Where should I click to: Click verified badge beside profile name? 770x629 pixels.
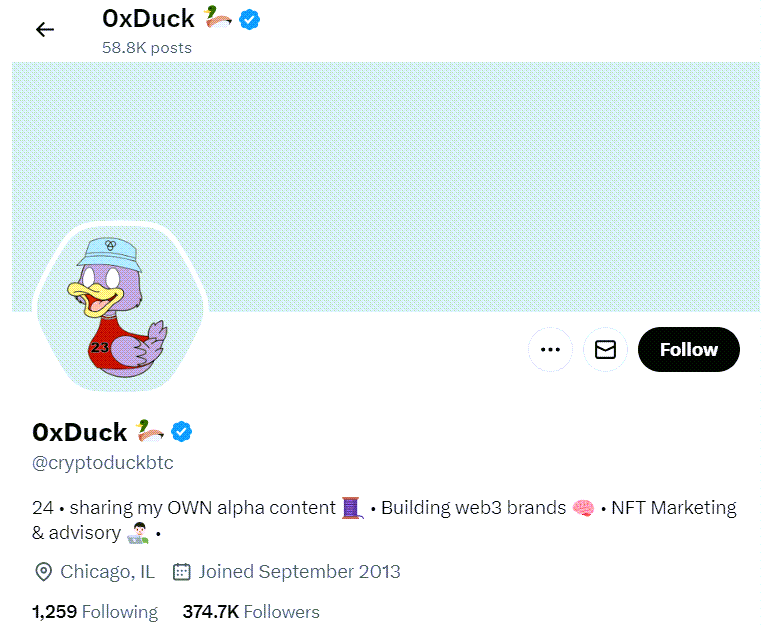pyautogui.click(x=182, y=432)
